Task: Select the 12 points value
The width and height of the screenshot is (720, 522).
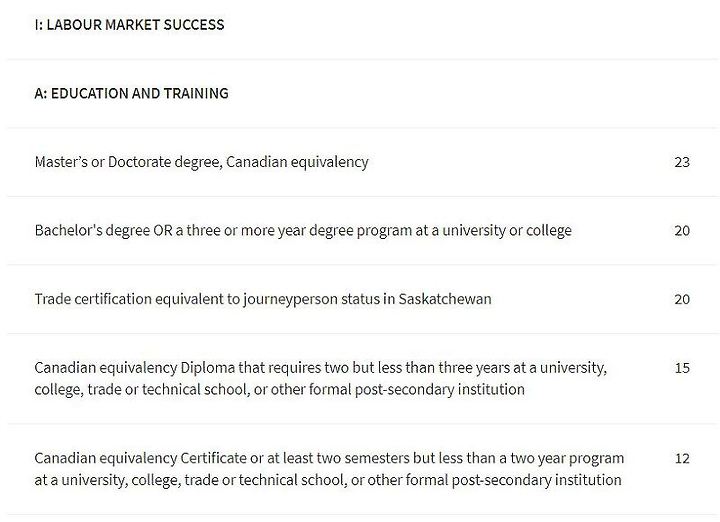Action: tap(682, 458)
